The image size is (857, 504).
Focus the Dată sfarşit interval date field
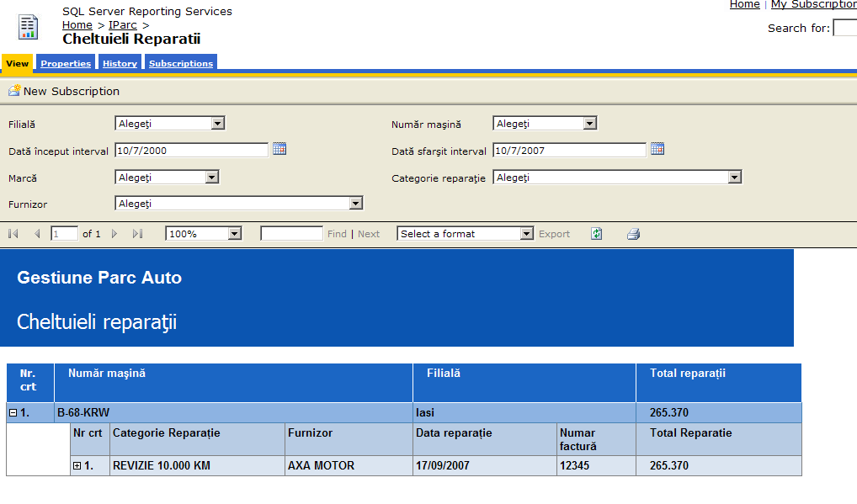[x=570, y=150]
